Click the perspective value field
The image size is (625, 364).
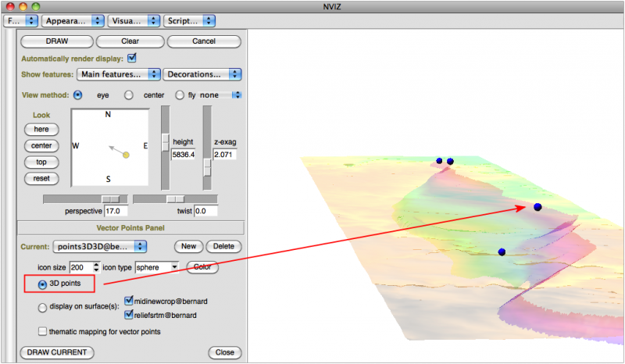[x=116, y=212]
